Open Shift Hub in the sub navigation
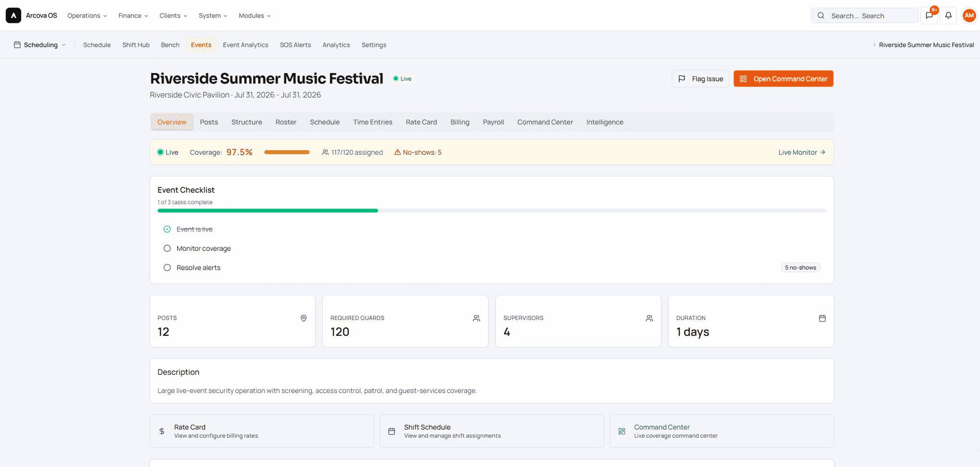 (136, 45)
